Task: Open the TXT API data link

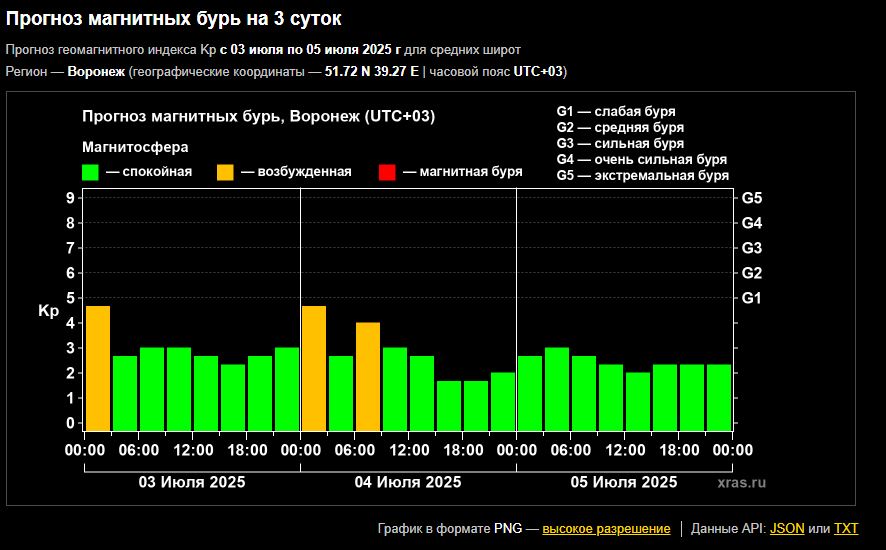Action: pos(846,528)
